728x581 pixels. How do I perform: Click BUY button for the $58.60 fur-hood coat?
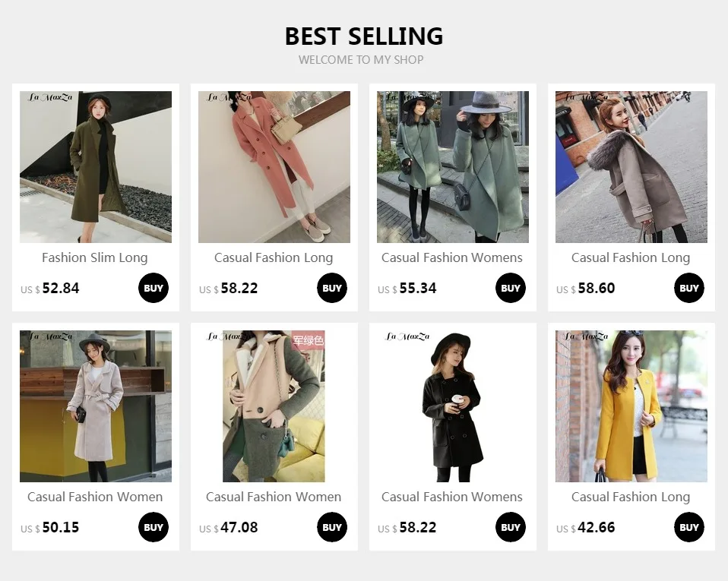coord(689,288)
